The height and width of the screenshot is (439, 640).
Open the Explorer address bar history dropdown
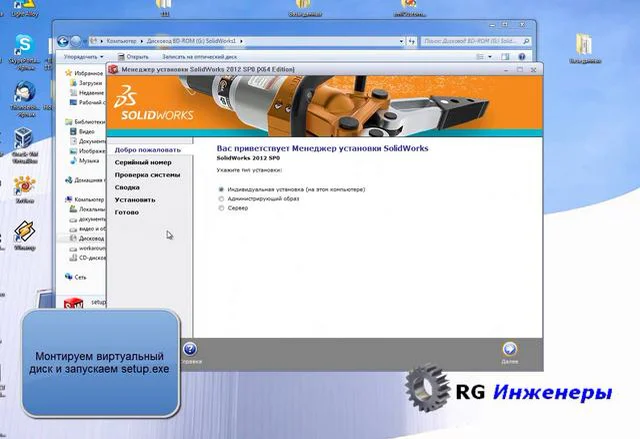pyautogui.click(x=401, y=41)
